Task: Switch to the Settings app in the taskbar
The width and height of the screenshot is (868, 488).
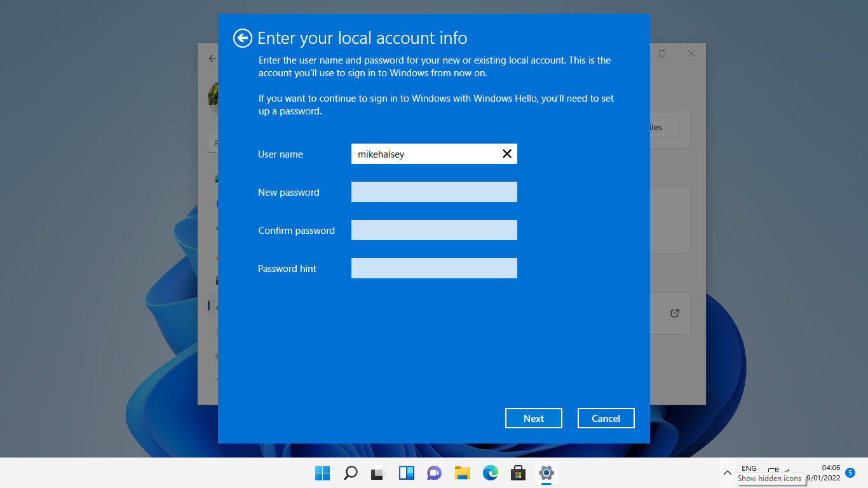Action: [x=546, y=473]
